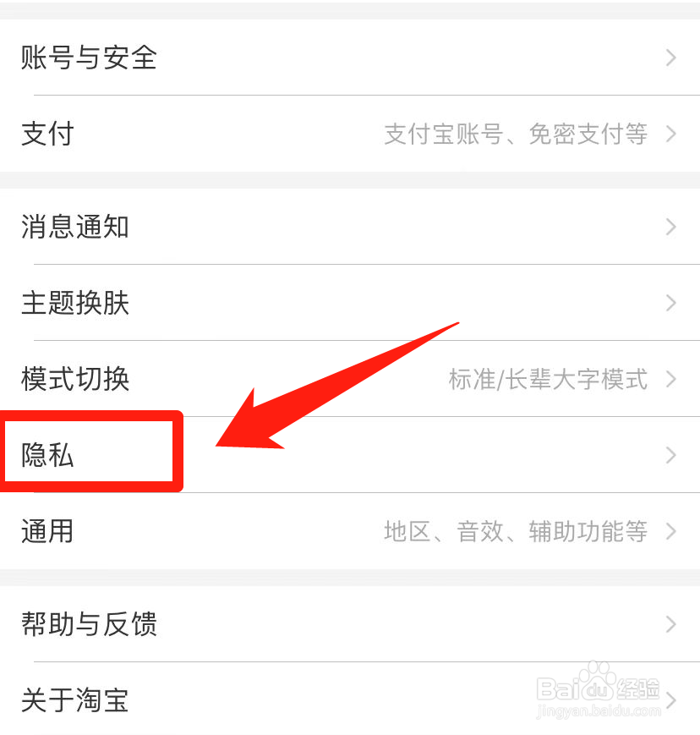
Task: Open 帮助与反馈 help page
Action: (350, 624)
